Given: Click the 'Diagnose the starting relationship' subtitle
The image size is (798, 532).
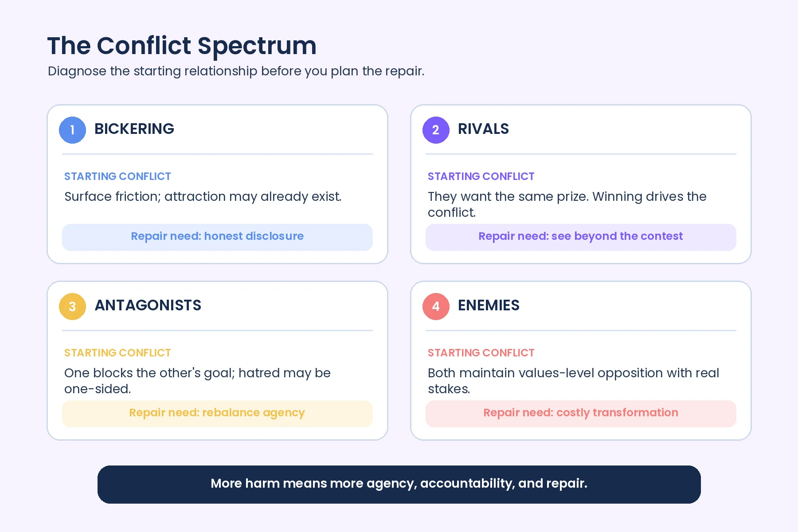Looking at the screenshot, I should coord(236,71).
